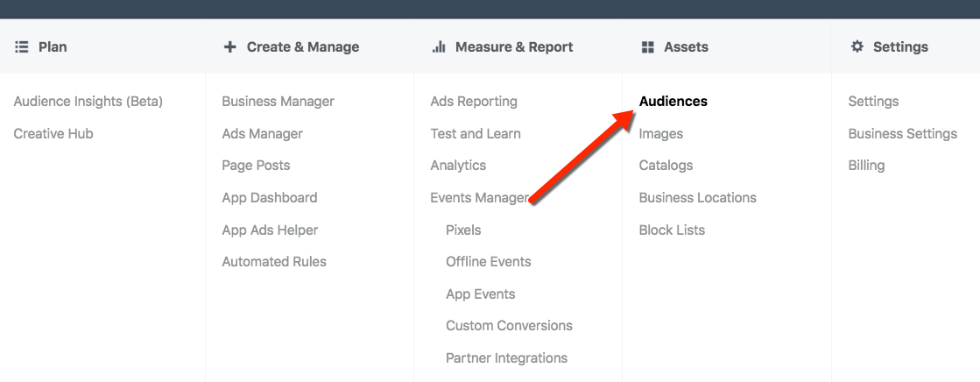Click the Plan list icon
The width and height of the screenshot is (980, 382).
click(22, 47)
